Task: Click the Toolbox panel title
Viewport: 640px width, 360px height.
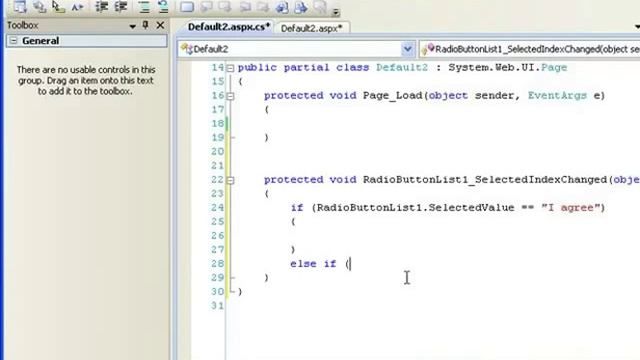Action: [x=23, y=25]
